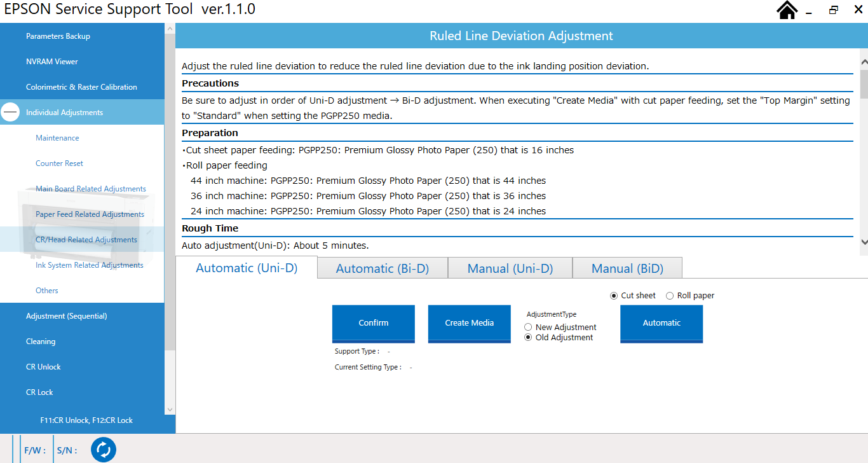Click the Preparation heading
868x463 pixels.
pos(210,133)
